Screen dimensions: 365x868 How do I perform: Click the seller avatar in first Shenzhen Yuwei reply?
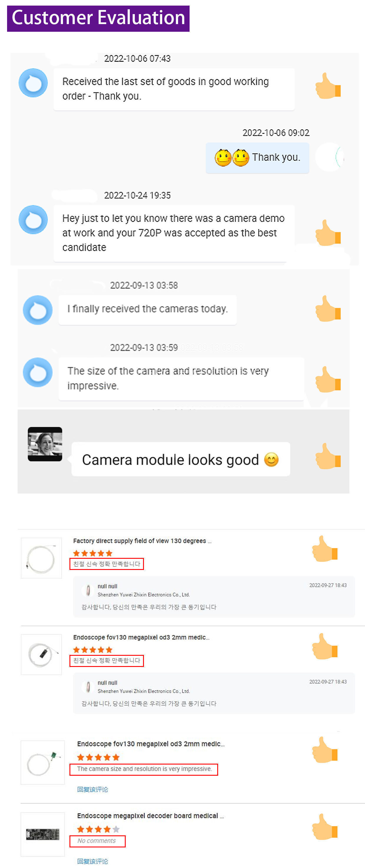[88, 590]
